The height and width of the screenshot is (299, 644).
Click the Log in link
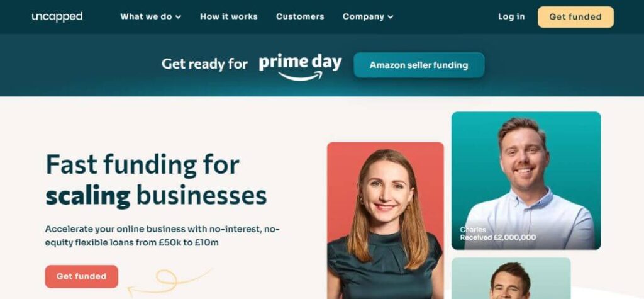point(511,17)
